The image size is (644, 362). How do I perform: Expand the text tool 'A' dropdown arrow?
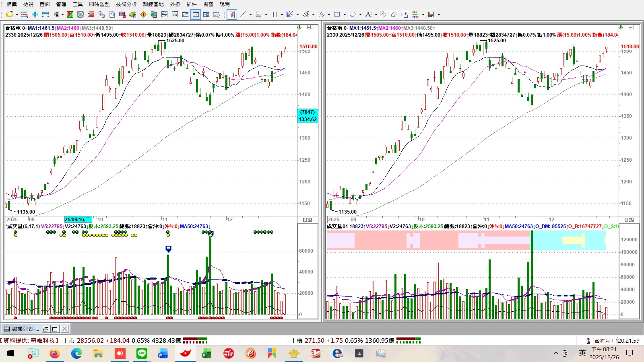(376, 15)
